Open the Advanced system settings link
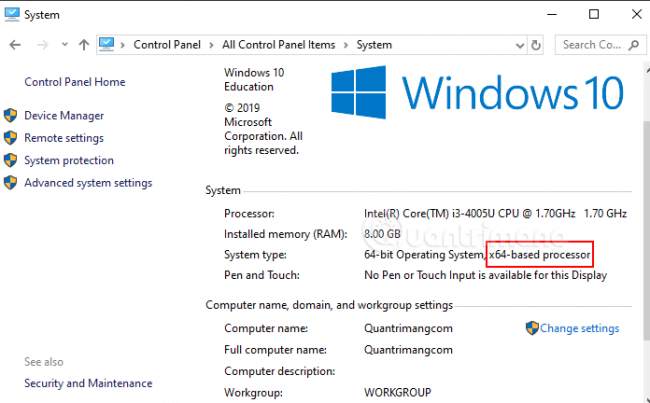Viewport: 650px width, 403px height. point(88,183)
